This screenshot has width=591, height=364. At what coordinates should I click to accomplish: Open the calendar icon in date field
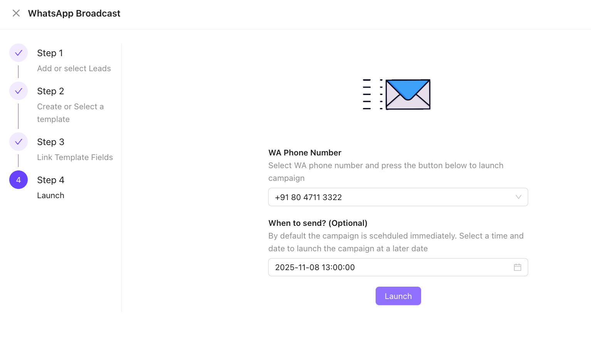click(517, 267)
